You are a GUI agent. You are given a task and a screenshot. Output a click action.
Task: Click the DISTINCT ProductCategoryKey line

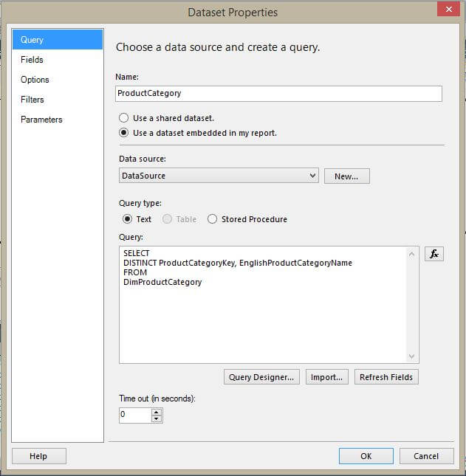(x=238, y=263)
